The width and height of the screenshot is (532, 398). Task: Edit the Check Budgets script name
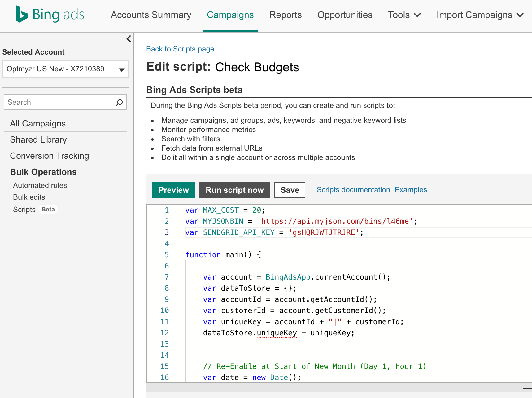click(257, 67)
